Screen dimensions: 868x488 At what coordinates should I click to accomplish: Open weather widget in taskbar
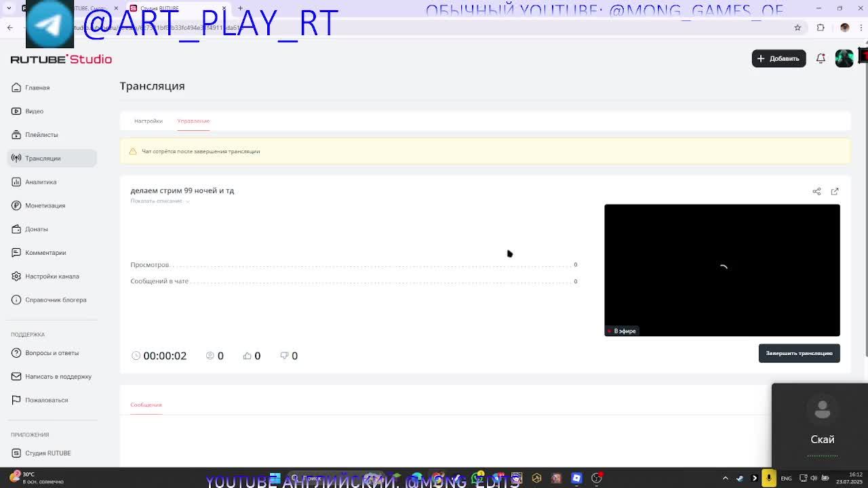(x=37, y=479)
